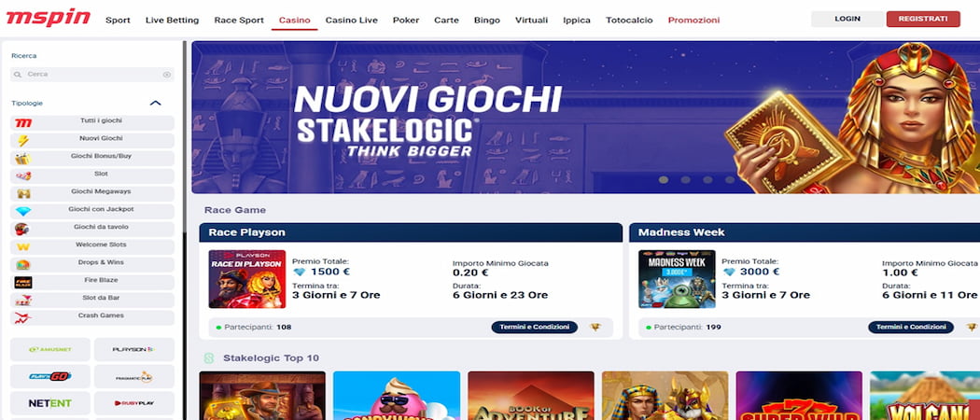
Task: Filter by NETENT provider logo
Action: [x=50, y=403]
